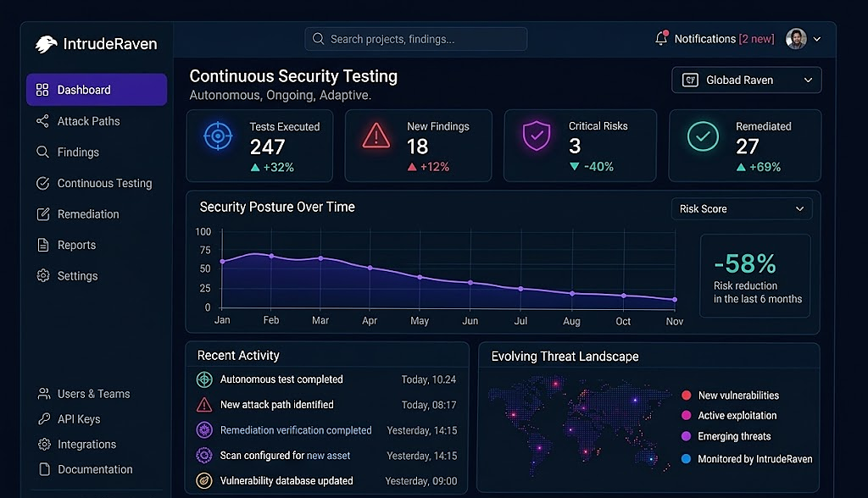Screen dimensions: 868x498
Task: Click the New attack path warning icon
Action: [204, 405]
